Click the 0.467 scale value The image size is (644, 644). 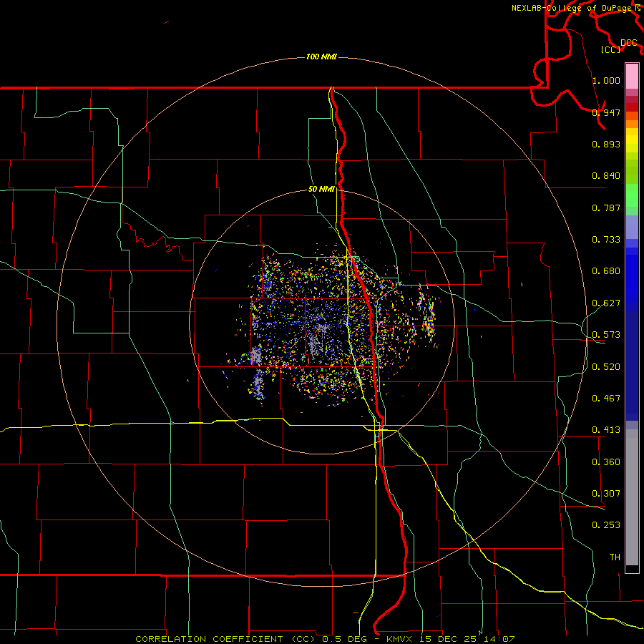[606, 399]
